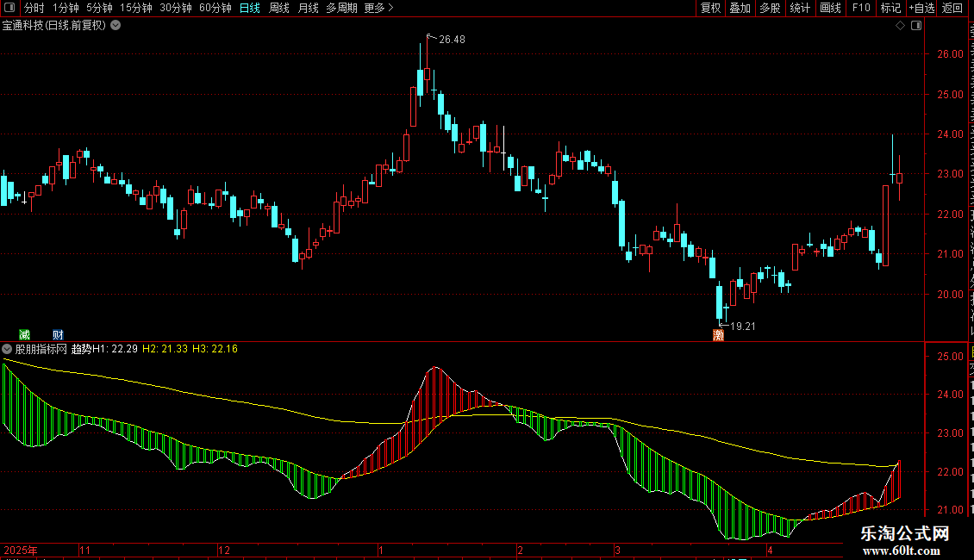Click the 返回 back button
The image size is (974, 560).
(x=952, y=8)
